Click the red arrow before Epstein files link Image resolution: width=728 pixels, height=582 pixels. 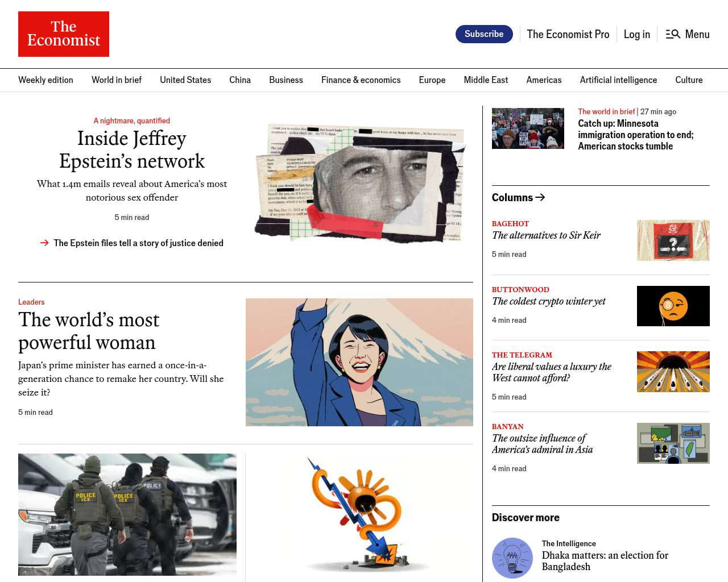tap(44, 243)
